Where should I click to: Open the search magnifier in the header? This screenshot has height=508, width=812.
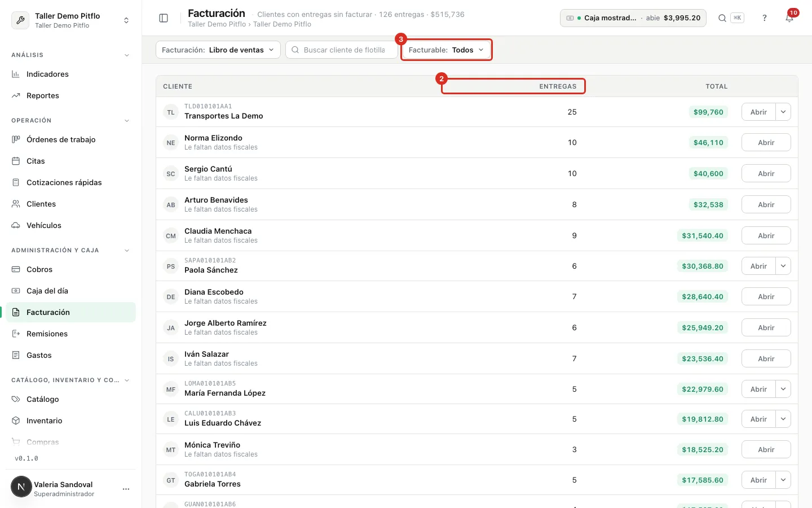(722, 18)
